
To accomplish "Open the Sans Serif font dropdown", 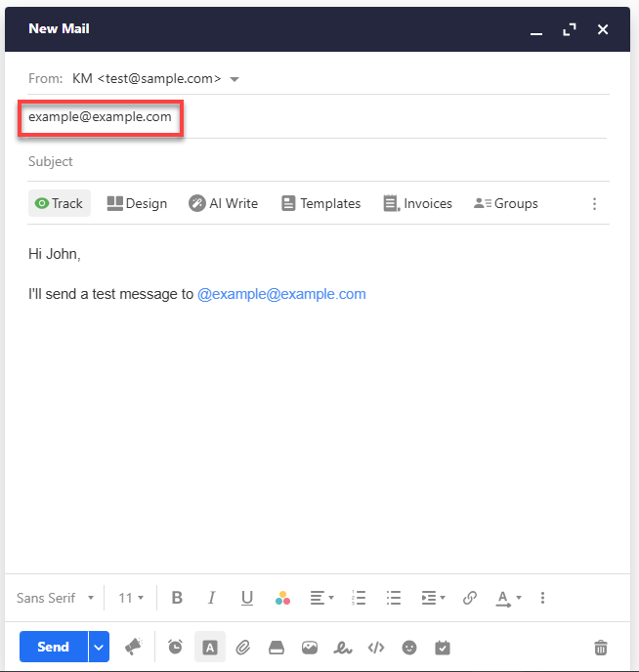I will click(x=55, y=598).
